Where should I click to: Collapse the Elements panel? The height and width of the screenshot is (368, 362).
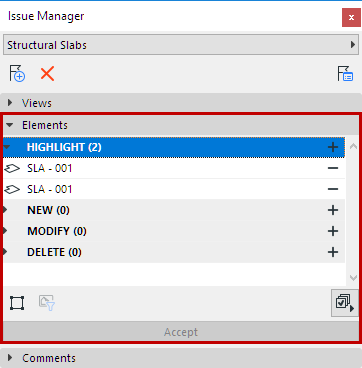(10, 125)
